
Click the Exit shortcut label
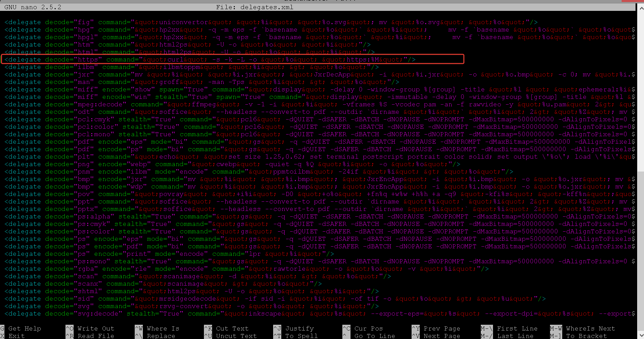(16, 336)
